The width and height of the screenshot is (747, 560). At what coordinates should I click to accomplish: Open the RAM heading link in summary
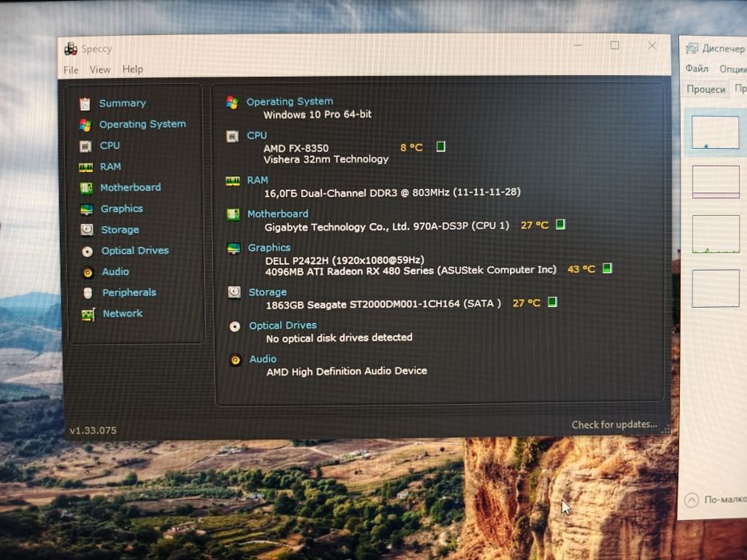tap(257, 181)
